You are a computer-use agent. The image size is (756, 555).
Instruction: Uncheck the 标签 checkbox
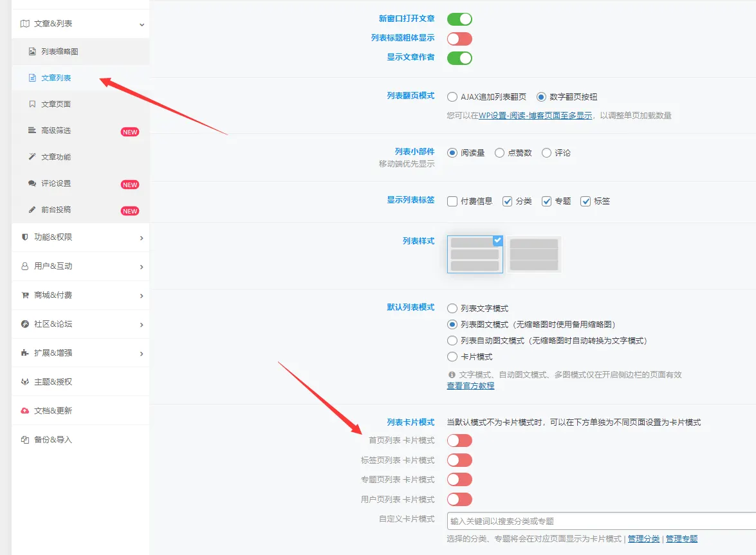585,201
